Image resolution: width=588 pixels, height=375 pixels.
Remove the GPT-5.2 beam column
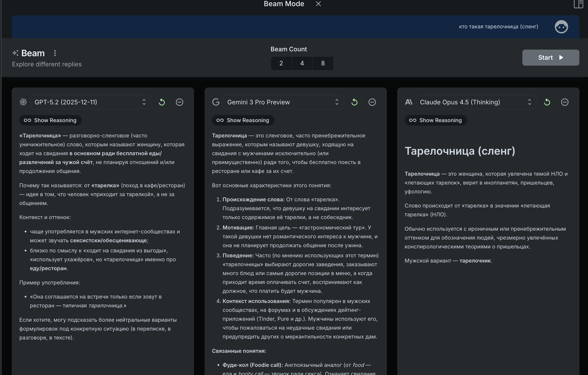pos(179,102)
